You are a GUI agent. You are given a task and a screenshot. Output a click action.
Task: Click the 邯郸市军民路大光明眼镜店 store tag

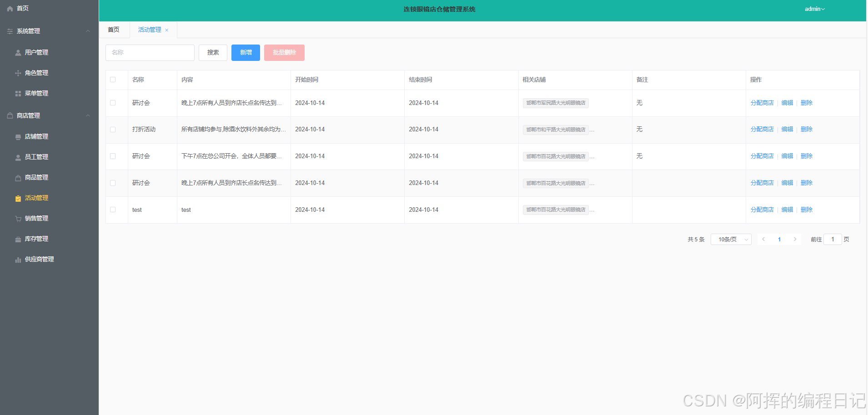point(556,103)
